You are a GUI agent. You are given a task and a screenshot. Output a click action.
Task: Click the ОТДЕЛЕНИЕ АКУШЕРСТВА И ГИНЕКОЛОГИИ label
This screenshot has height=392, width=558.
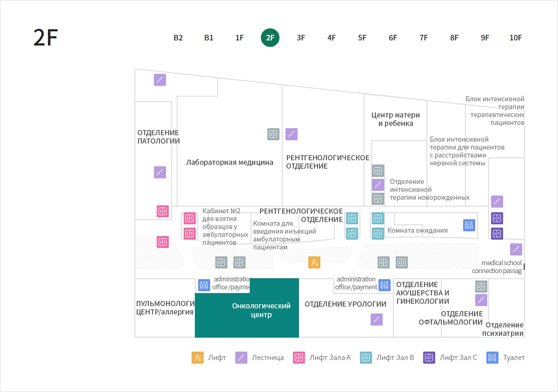click(423, 293)
